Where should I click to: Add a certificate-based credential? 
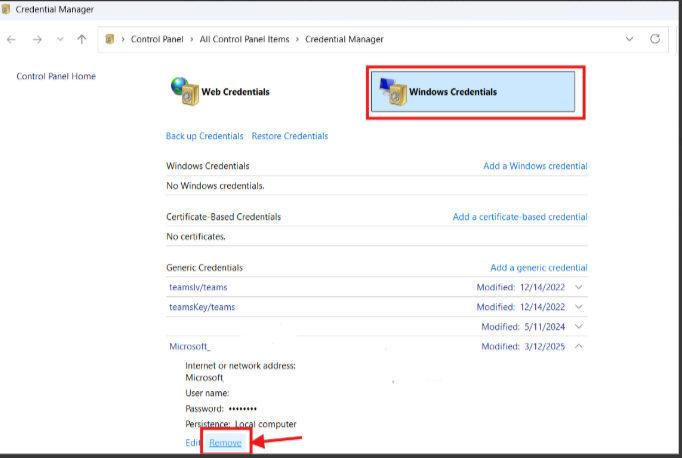tap(520, 217)
